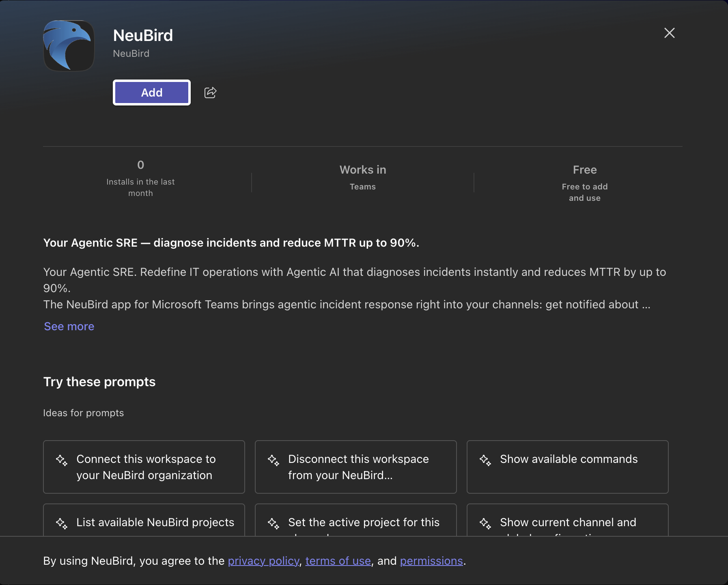Image resolution: width=728 pixels, height=585 pixels.
Task: Click the NeuBird publisher name under title
Action: pos(131,54)
